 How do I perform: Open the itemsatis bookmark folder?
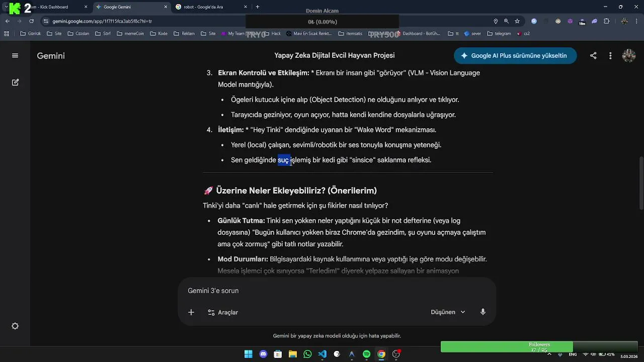(x=350, y=34)
